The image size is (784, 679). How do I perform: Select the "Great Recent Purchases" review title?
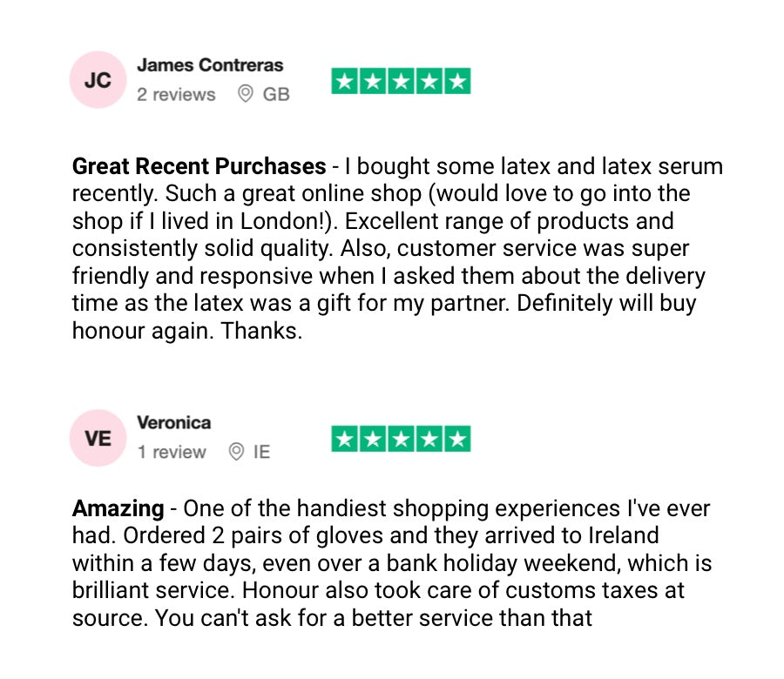pos(199,166)
